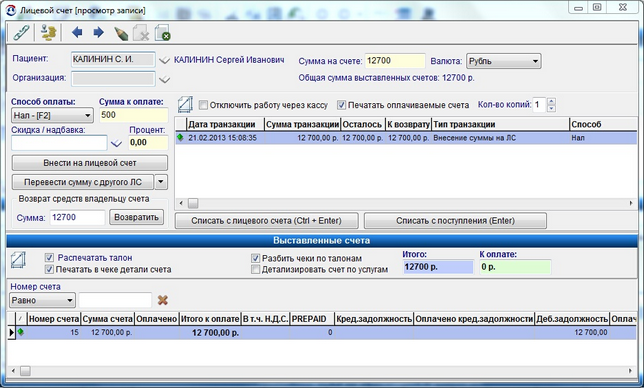Click the empty 'Организация' field
644x388 pixels.
113,78
